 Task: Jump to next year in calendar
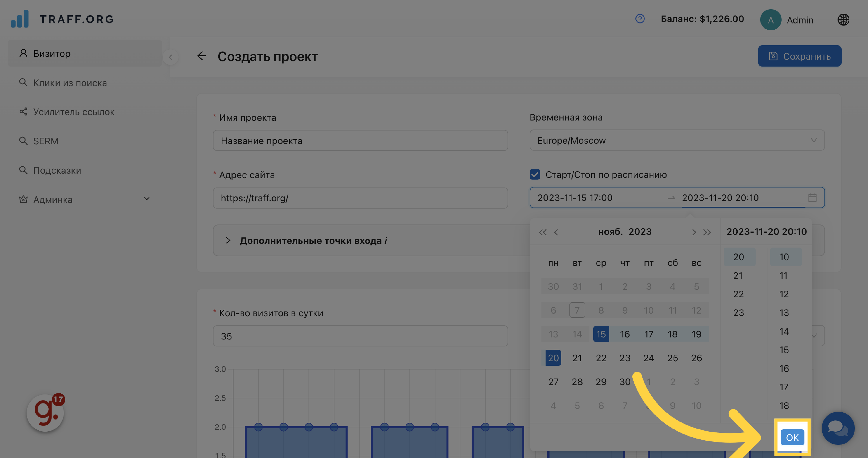[707, 232]
